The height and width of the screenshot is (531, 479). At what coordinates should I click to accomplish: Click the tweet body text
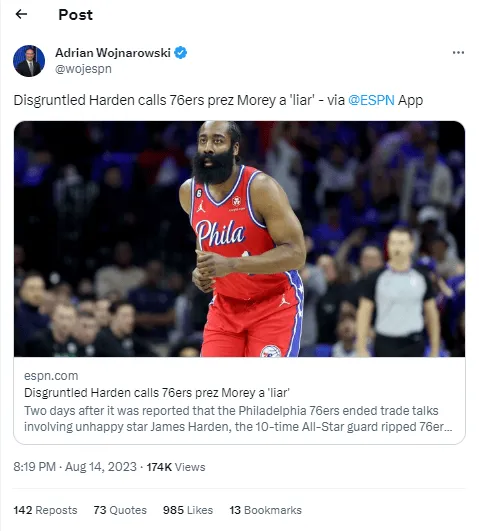pos(218,100)
